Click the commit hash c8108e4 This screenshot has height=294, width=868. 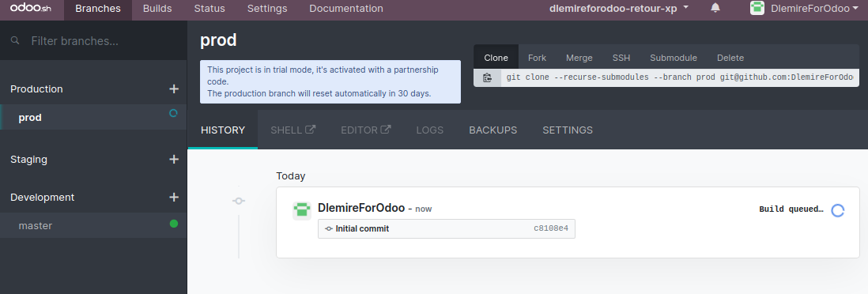tap(551, 228)
